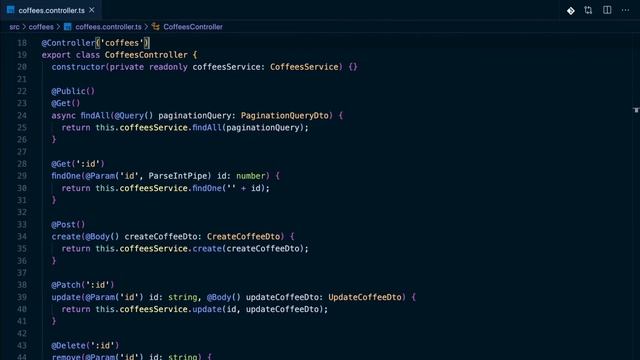
Task: Click the constructor keyword on line 20
Action: [x=78, y=67]
